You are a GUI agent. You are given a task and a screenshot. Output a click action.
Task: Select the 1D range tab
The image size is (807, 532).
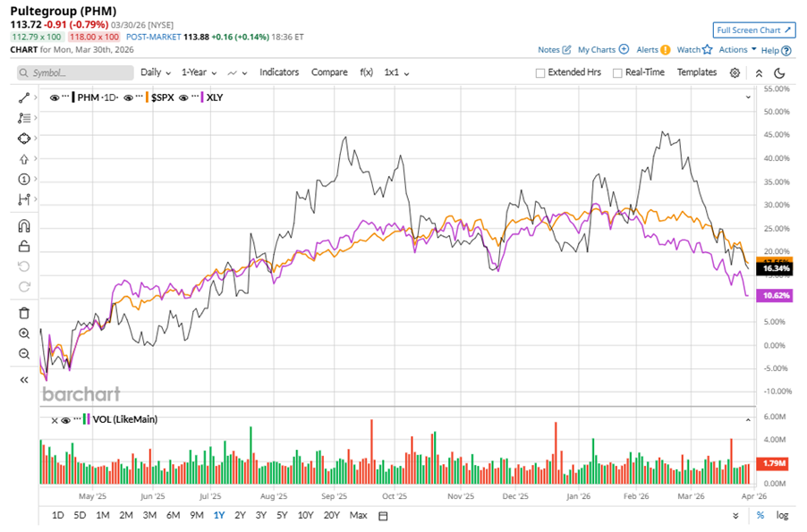coord(57,515)
